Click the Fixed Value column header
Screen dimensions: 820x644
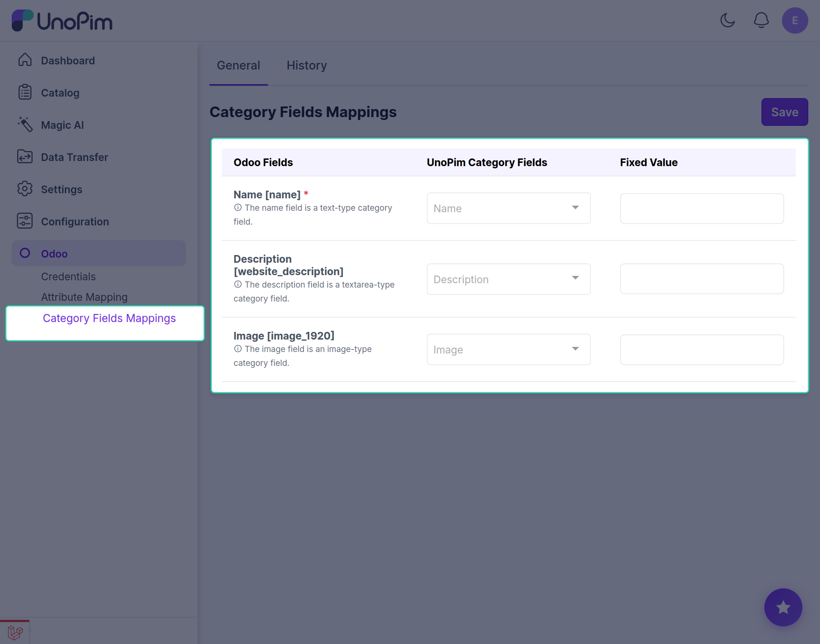pos(649,162)
